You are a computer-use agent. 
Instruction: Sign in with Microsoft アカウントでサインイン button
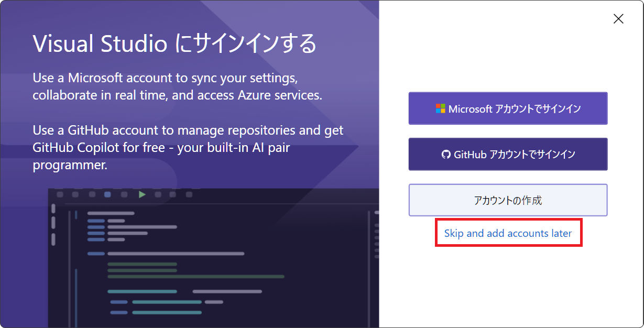(x=508, y=108)
